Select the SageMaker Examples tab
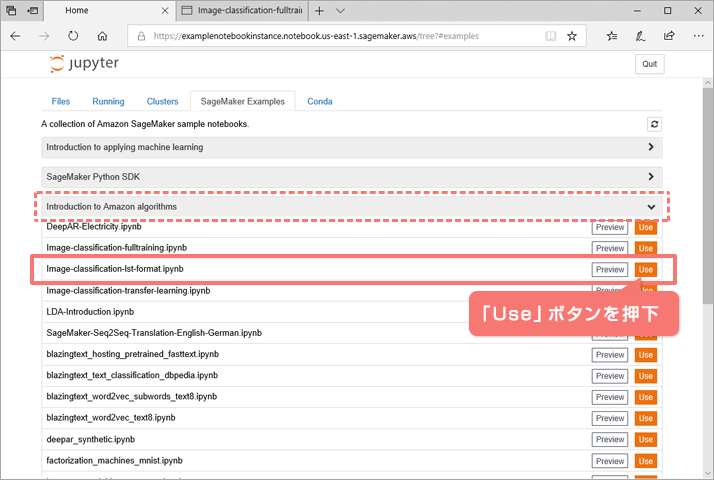Screen dimensions: 714x480 (x=243, y=101)
